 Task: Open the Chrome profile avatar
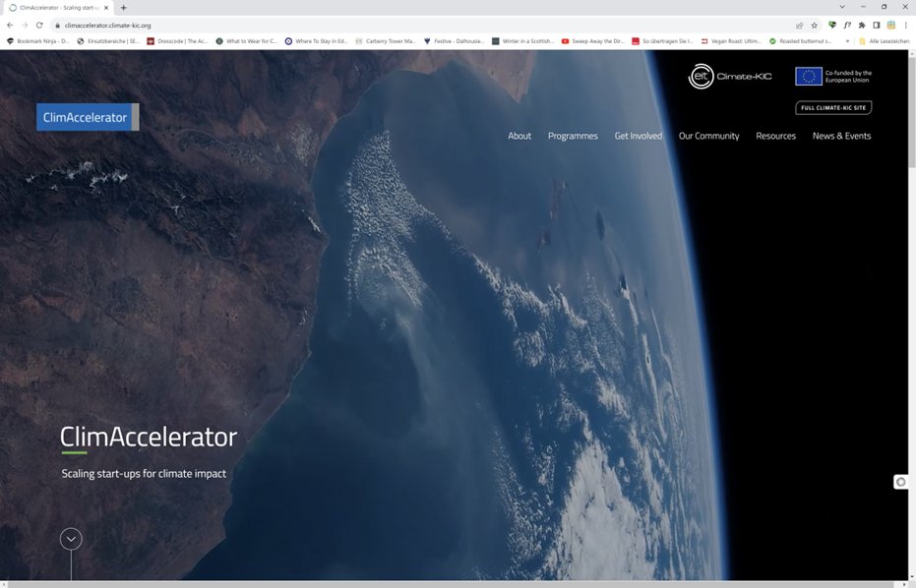[890, 26]
